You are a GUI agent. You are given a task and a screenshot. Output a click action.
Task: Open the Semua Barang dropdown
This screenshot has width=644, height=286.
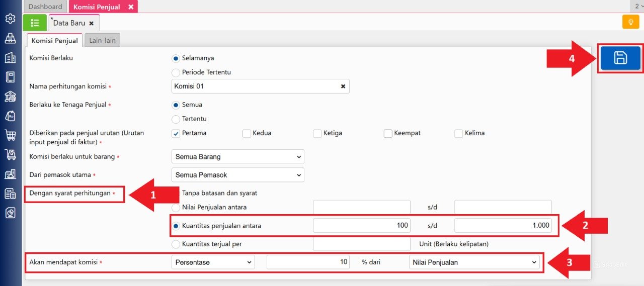tap(238, 156)
